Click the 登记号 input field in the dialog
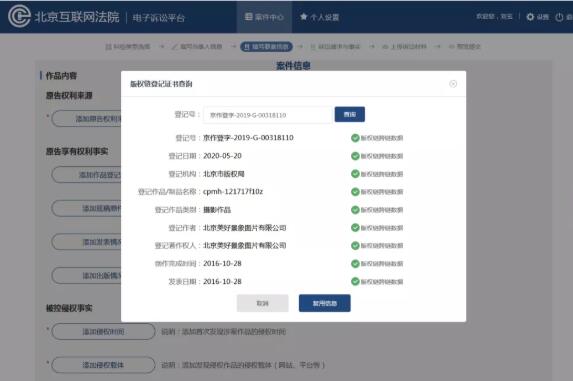This screenshot has width=573, height=381. click(x=267, y=115)
